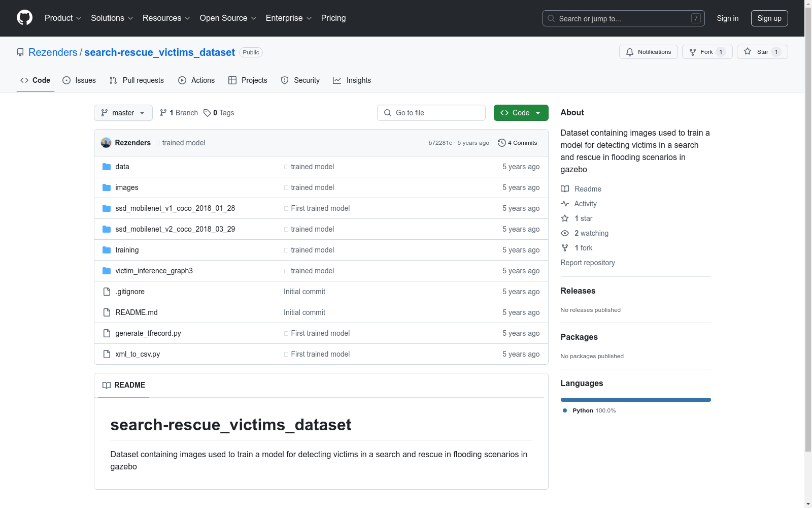This screenshot has width=812, height=508.
Task: Open the xml_to_csv.py file
Action: [x=138, y=354]
